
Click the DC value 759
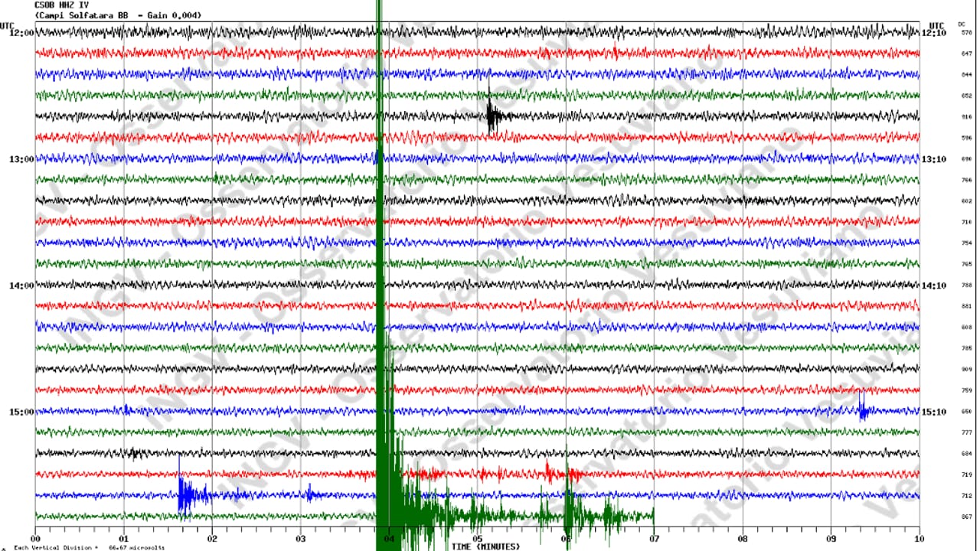pyautogui.click(x=966, y=390)
